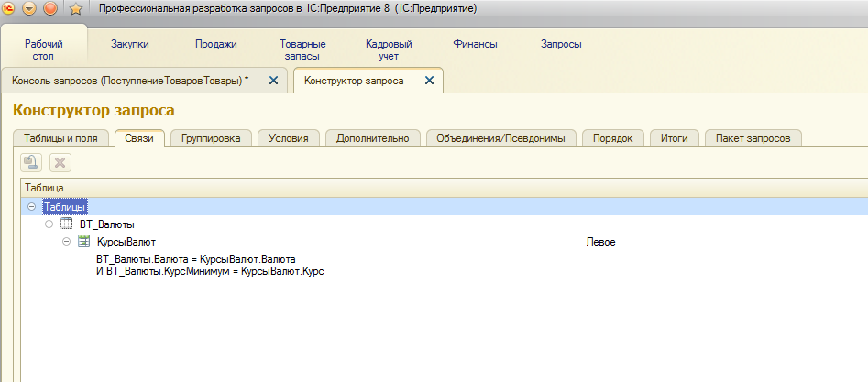Close the Конструктор запроса tab
Viewport: 868px width, 382px height.
[x=429, y=81]
